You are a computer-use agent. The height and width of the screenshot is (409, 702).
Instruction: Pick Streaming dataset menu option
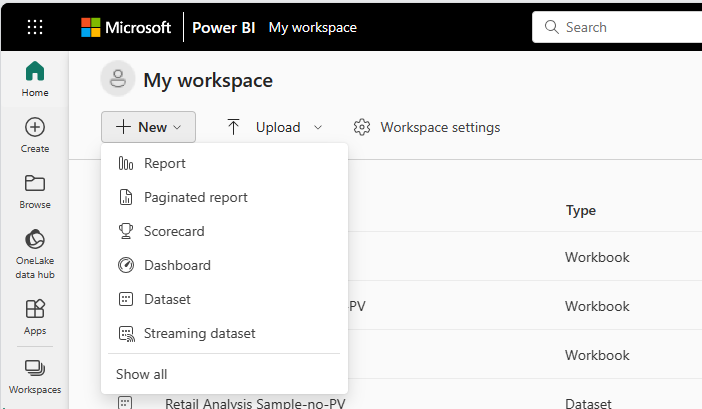pos(199,333)
